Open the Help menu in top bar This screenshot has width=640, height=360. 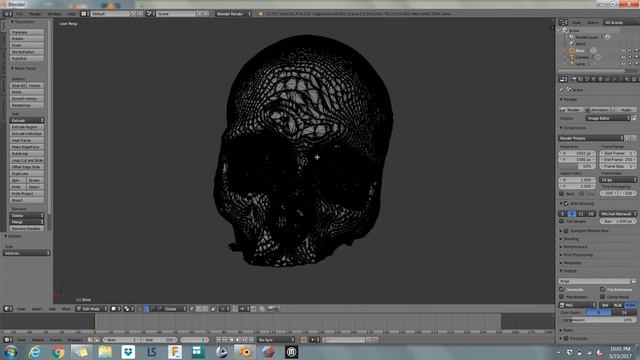click(71, 13)
